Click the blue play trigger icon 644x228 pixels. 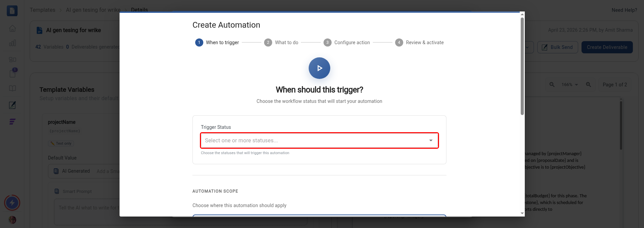point(319,68)
